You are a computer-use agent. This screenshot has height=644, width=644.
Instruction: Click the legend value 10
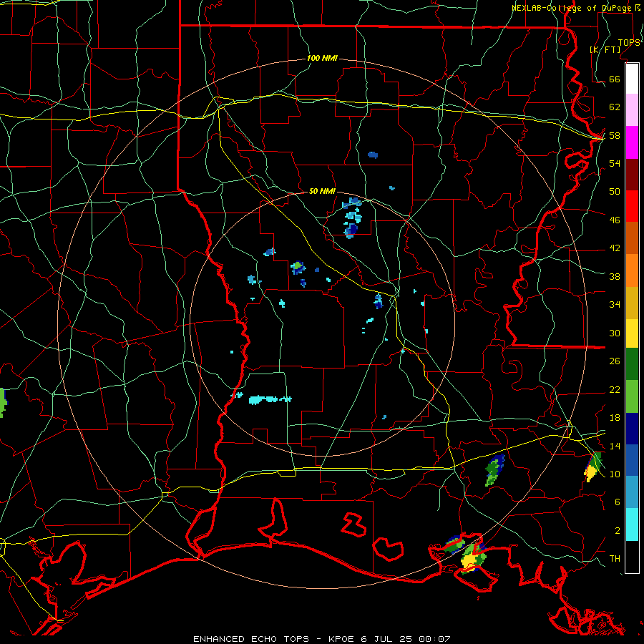point(615,474)
